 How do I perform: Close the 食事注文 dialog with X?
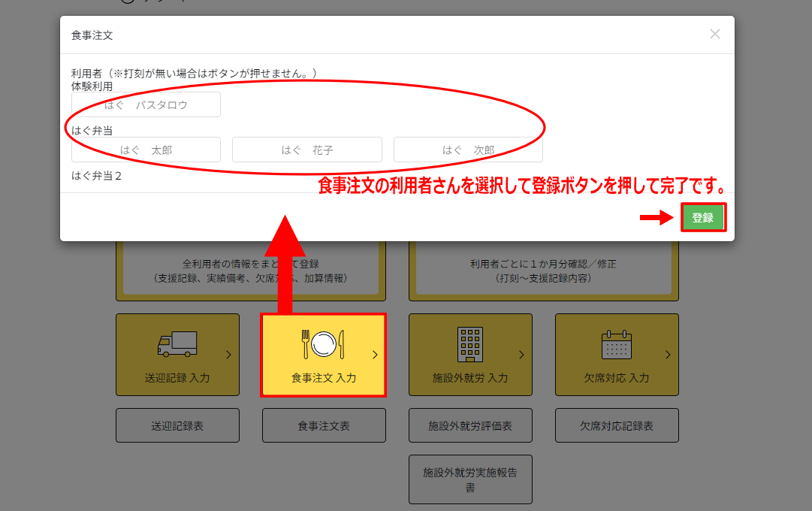714,34
